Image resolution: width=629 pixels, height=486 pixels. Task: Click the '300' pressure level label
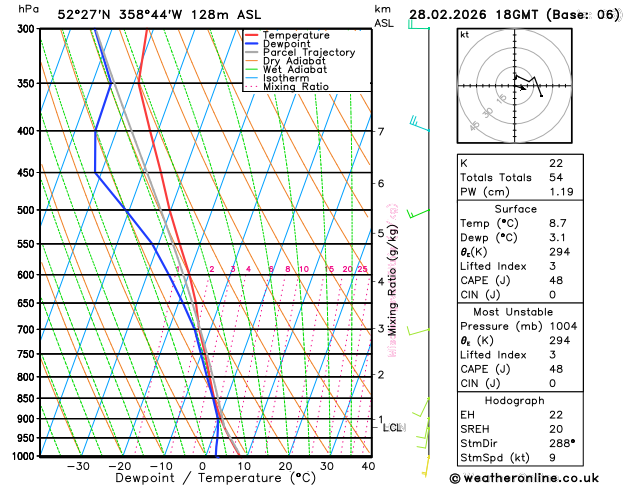pyautogui.click(x=28, y=29)
